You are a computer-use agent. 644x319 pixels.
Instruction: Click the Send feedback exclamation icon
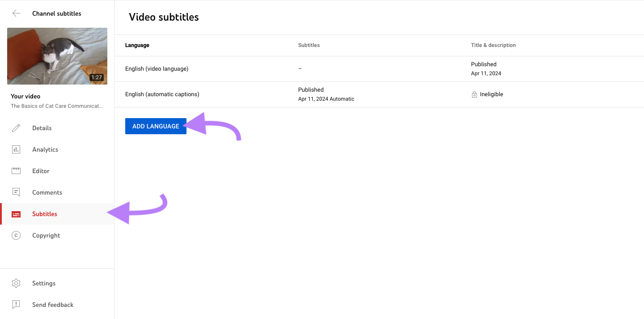(16, 304)
